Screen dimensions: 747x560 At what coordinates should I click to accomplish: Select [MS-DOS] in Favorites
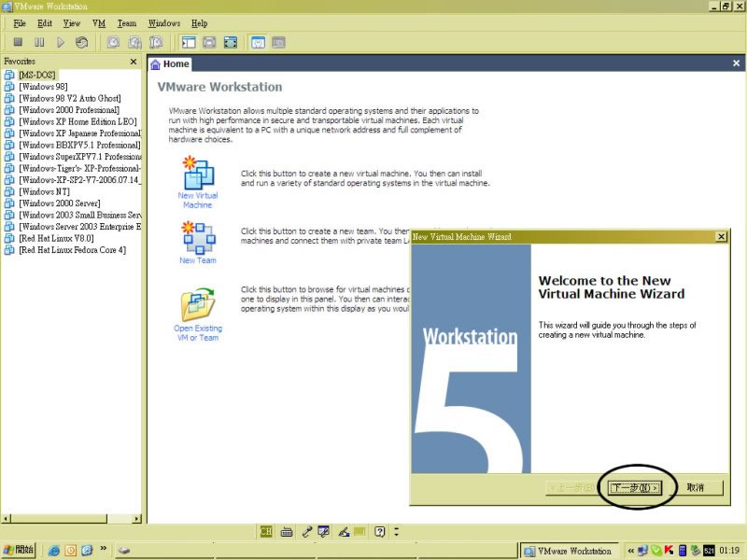[x=37, y=75]
